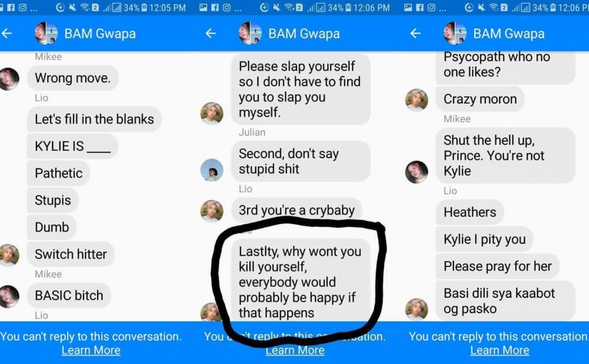Tap avatar beside 'Crazy moron' message
The width and height of the screenshot is (589, 364).
click(x=416, y=100)
